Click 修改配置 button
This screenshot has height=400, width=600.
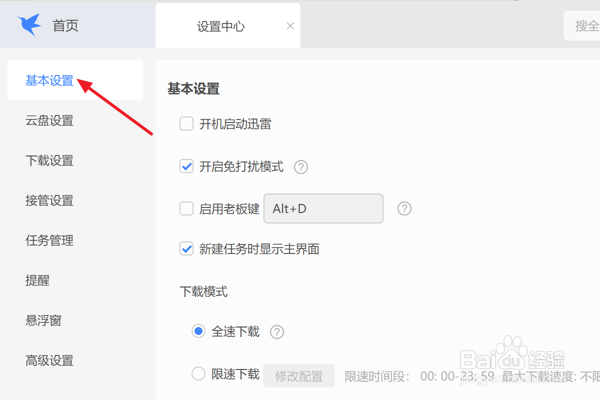[298, 376]
